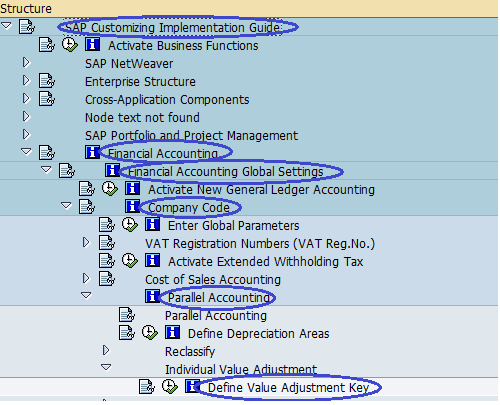
Task: Click document icon beside Financial Accounting Global Settings
Action: (67, 171)
